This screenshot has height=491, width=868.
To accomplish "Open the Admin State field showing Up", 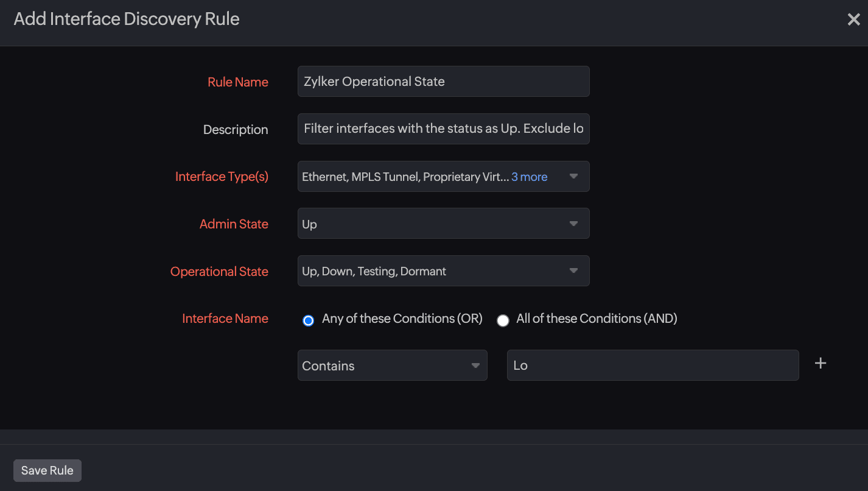I will pos(426,224).
